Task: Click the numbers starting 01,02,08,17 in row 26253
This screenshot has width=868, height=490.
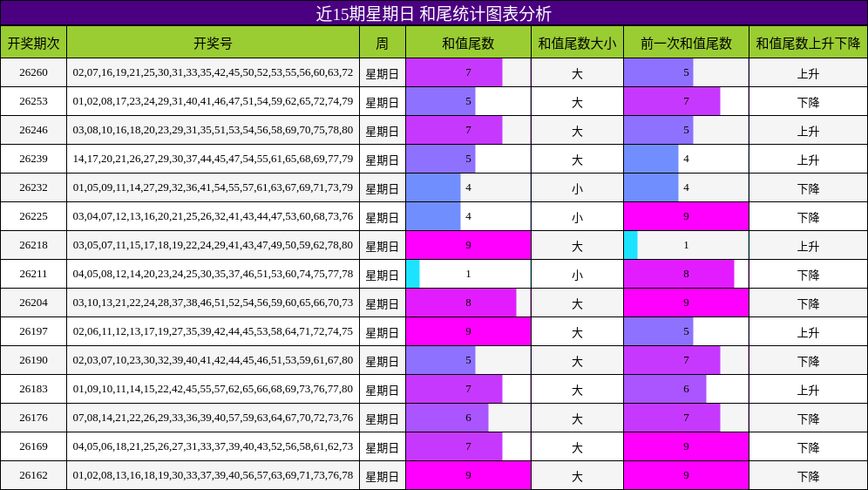Action: pos(214,101)
